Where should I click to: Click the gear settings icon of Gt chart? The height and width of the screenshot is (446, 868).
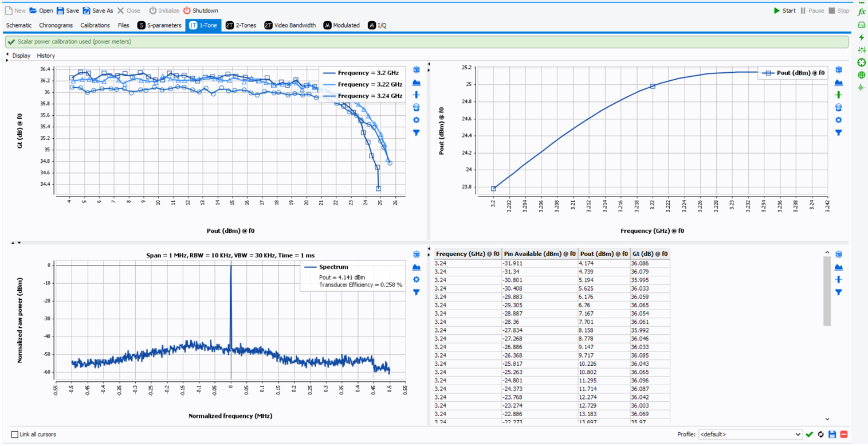(417, 120)
